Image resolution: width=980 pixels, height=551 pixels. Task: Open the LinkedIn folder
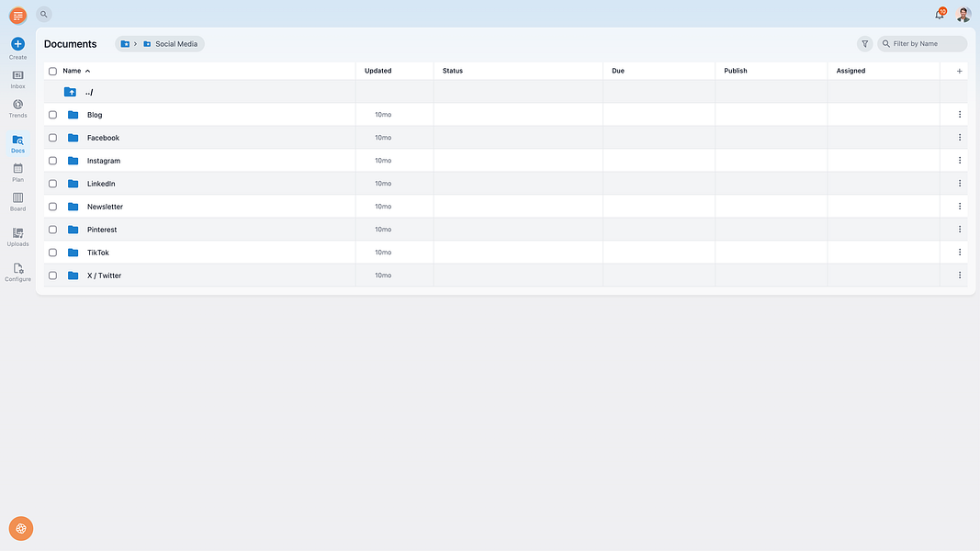[x=101, y=184]
